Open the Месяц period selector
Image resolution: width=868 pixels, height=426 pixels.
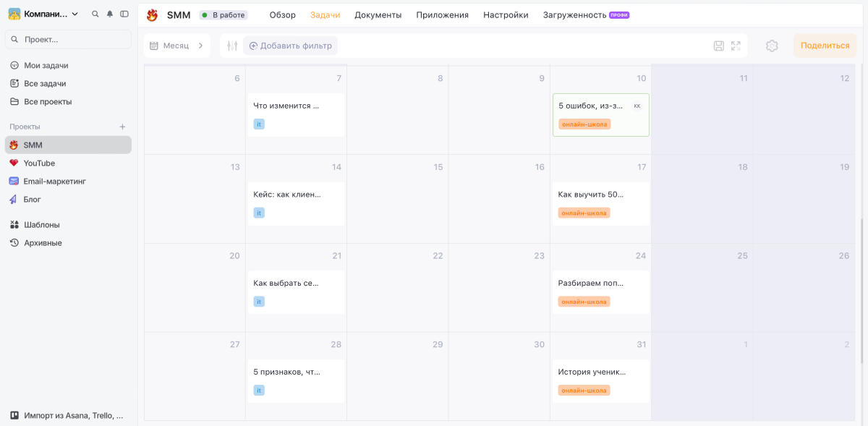[176, 46]
